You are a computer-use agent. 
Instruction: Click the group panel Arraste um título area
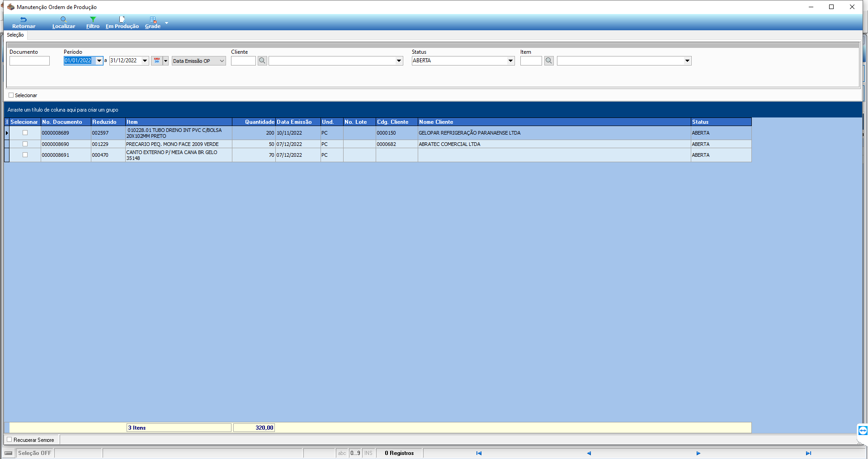pos(433,110)
